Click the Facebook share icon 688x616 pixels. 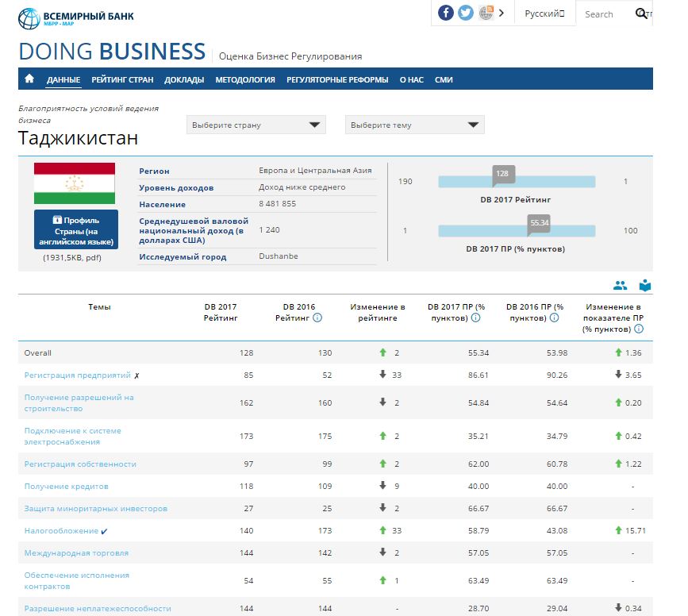point(446,13)
